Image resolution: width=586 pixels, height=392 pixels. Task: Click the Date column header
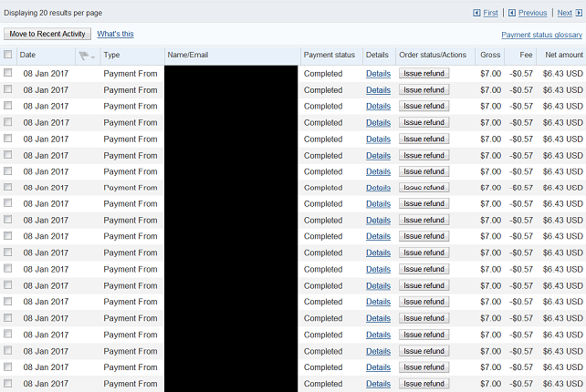(x=27, y=55)
